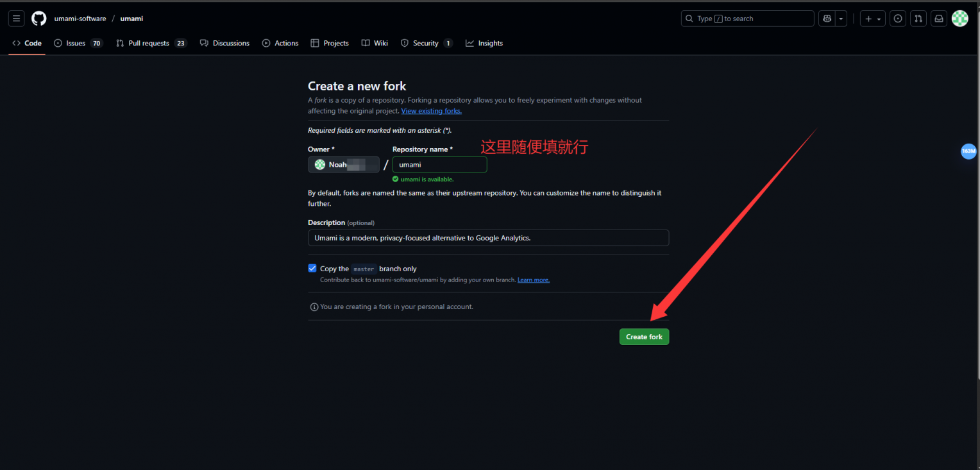Open the umami repository breadcrumb link
Viewport: 980px width, 470px height.
click(x=131, y=19)
